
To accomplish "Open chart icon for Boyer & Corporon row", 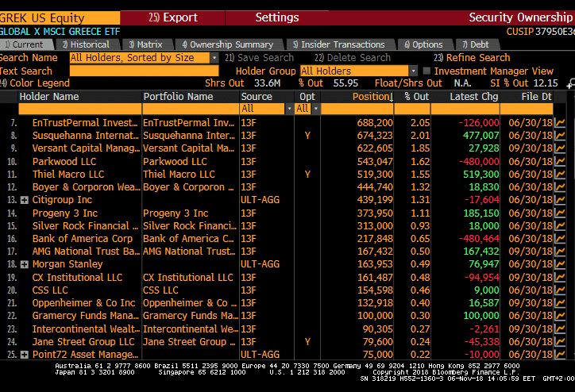I will tap(560, 187).
